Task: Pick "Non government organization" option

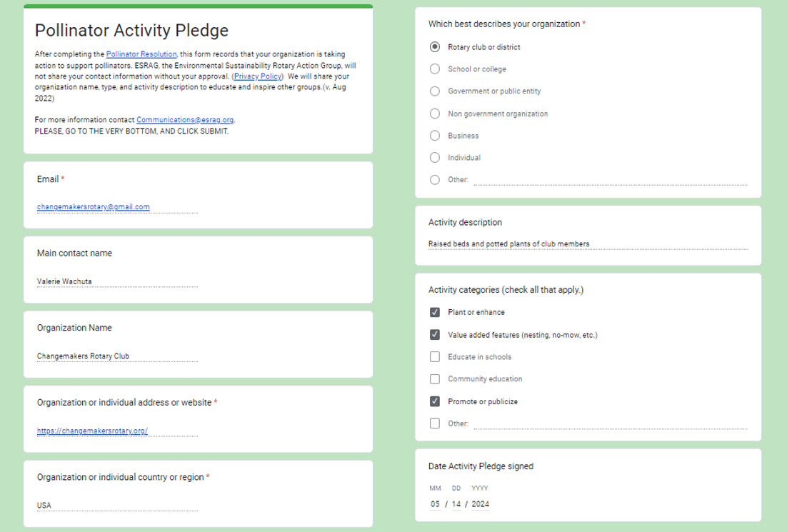Action: tap(434, 113)
